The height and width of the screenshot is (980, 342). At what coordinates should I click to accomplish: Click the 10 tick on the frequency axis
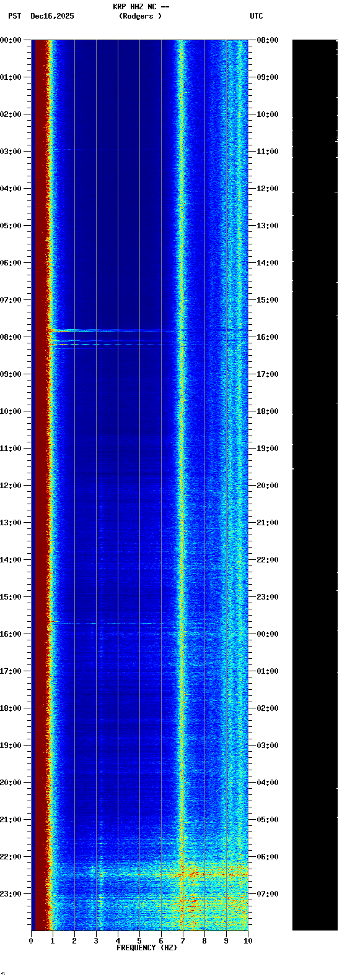pyautogui.click(x=248, y=941)
